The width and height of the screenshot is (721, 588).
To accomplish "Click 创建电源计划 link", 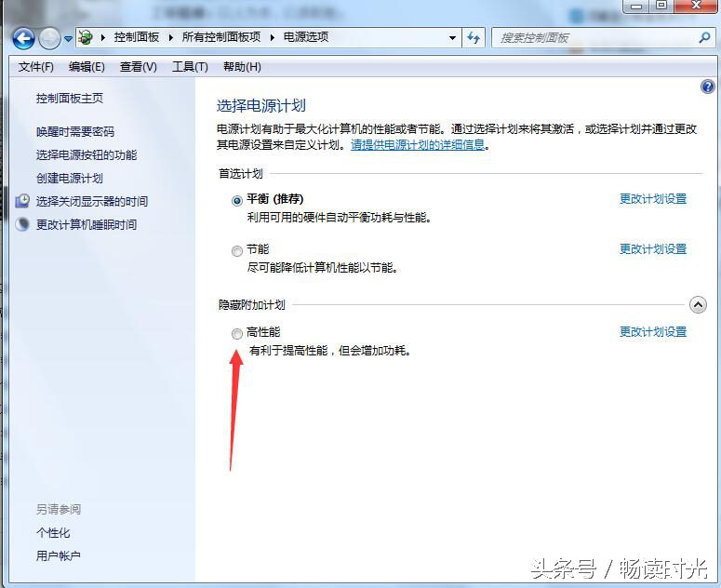I will pyautogui.click(x=70, y=178).
